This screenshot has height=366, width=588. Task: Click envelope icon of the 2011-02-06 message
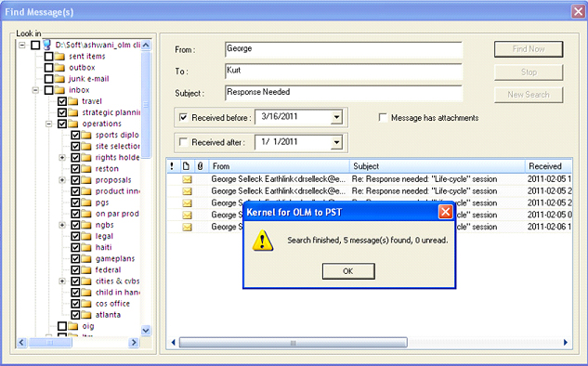tap(187, 228)
